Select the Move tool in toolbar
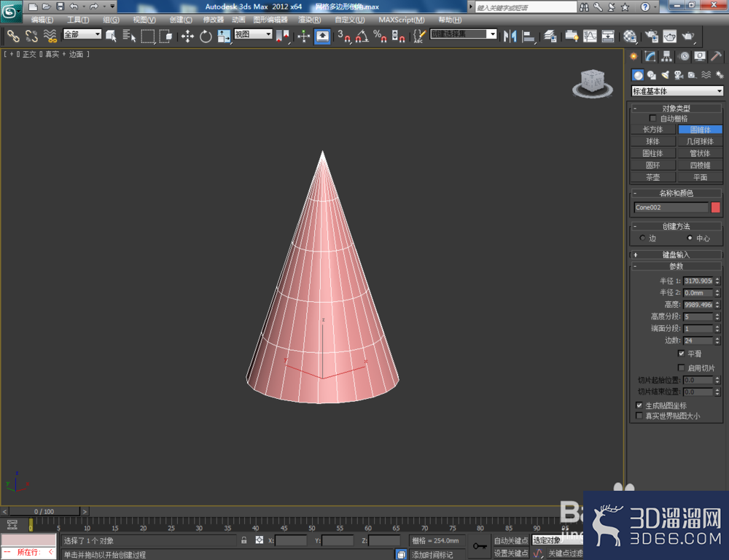 [187, 36]
